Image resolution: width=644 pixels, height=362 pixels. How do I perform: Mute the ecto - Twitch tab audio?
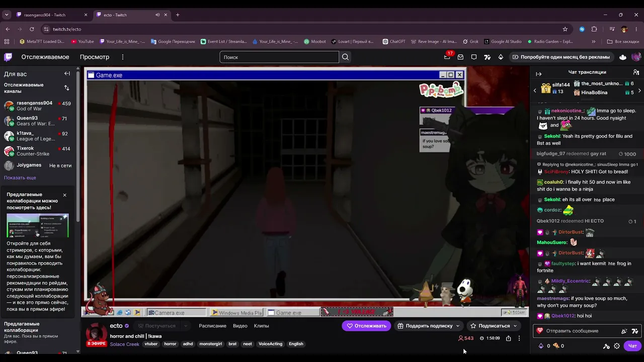tap(157, 15)
